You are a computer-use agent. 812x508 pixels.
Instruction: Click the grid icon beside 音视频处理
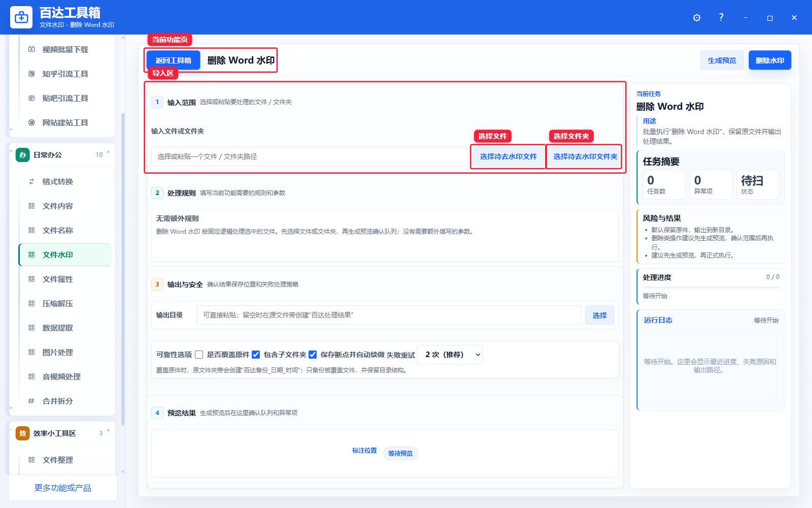tap(31, 376)
